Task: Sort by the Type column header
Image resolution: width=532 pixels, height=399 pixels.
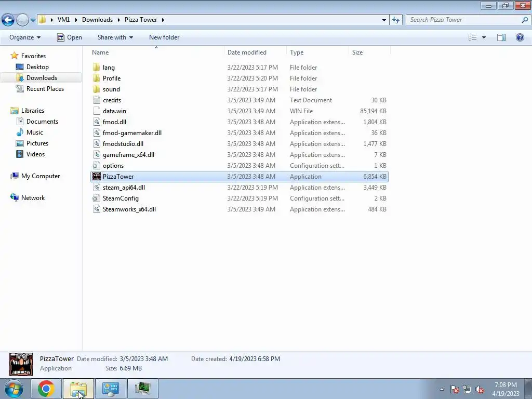Action: pos(297,52)
